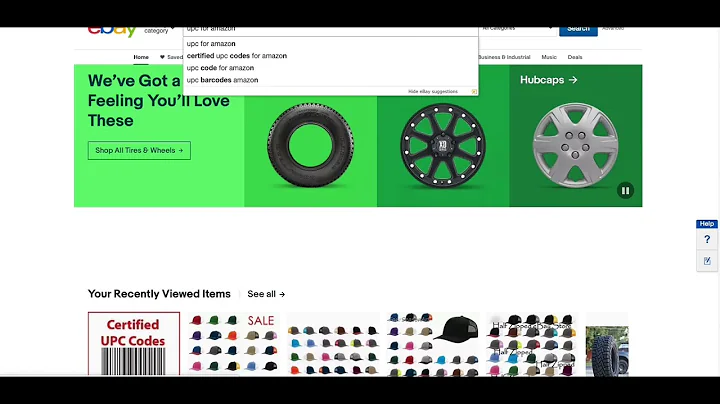720x404 pixels.
Task: Open the SALE hats item thumbnail
Action: coord(233,344)
